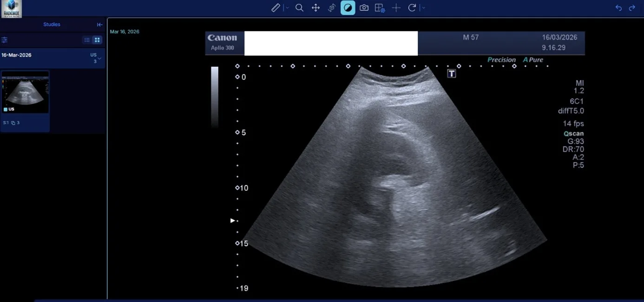644x302 pixels.
Task: Click the diffT5.0 text
Action: (571, 111)
